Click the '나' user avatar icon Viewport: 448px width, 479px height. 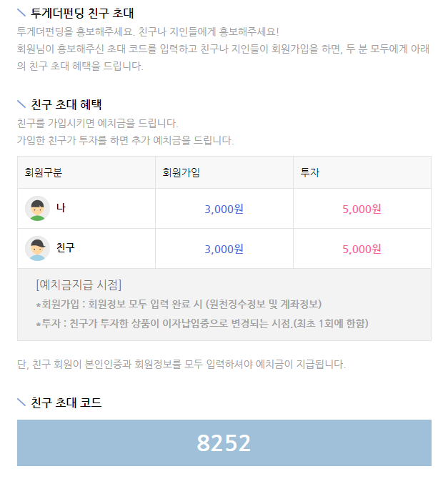click(37, 208)
